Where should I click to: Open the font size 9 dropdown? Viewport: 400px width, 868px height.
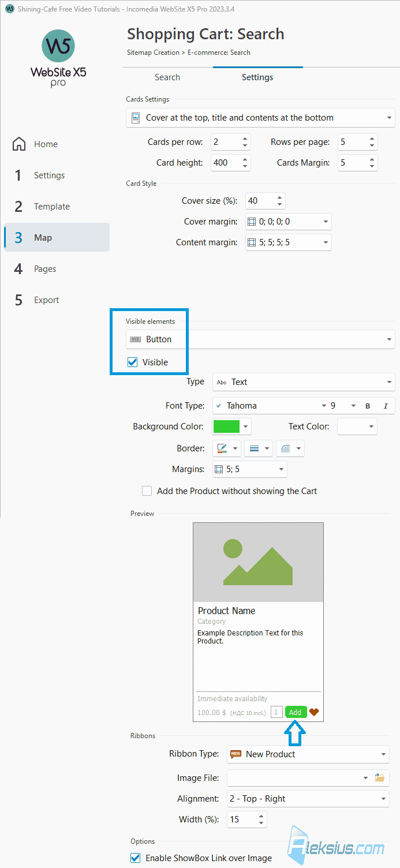(x=343, y=406)
